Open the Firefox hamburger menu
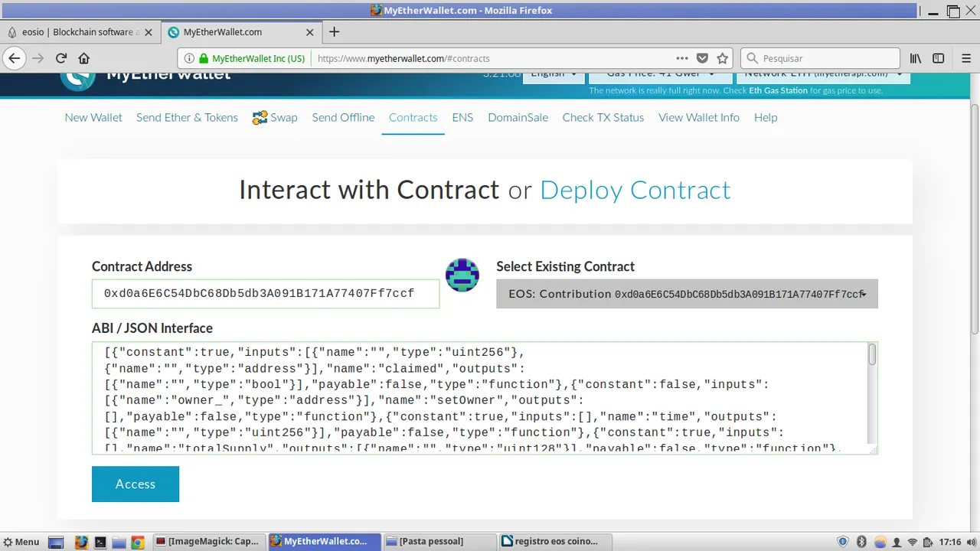 966,58
